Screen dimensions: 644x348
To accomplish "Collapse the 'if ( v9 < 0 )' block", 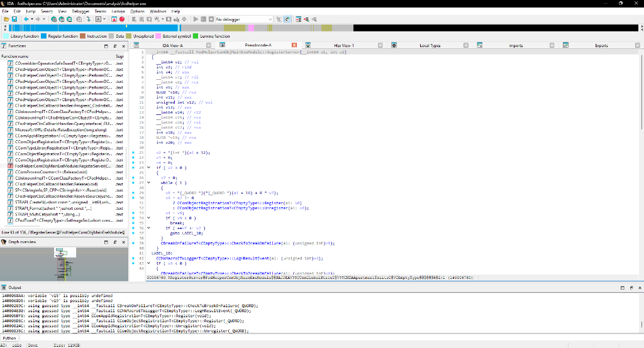I will [148, 218].
